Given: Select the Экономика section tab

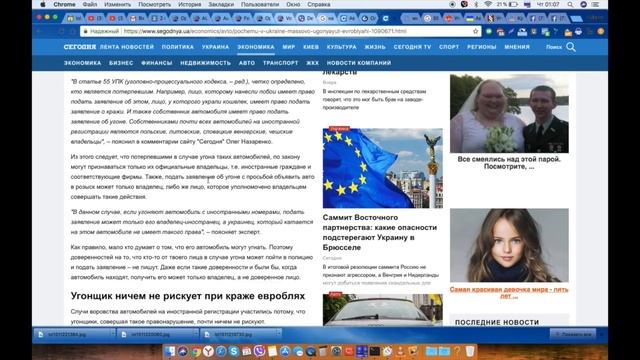Looking at the screenshot, I should (x=256, y=47).
